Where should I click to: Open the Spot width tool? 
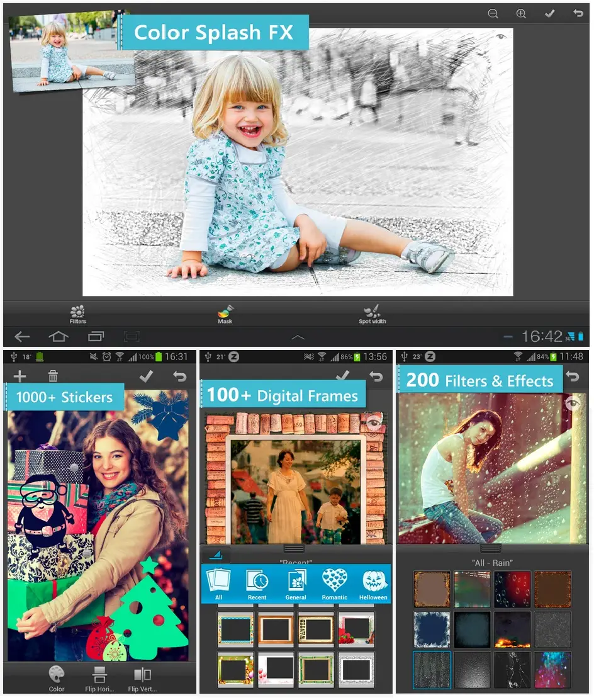[373, 314]
